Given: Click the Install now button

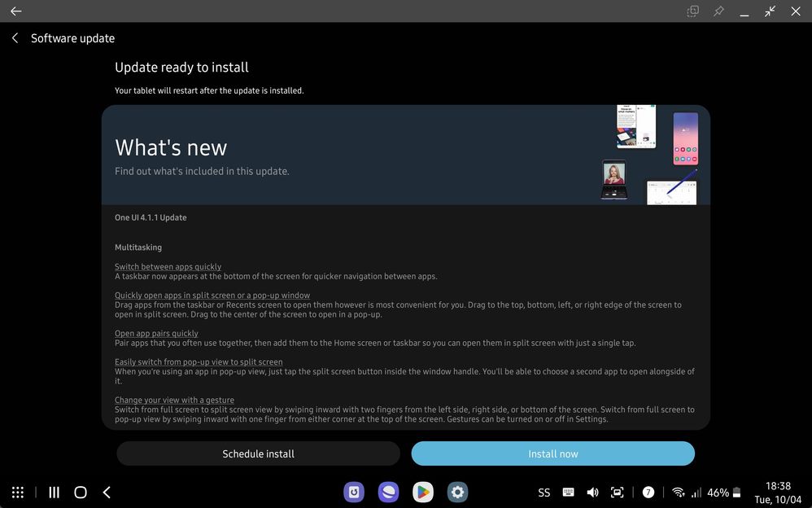Looking at the screenshot, I should point(553,453).
